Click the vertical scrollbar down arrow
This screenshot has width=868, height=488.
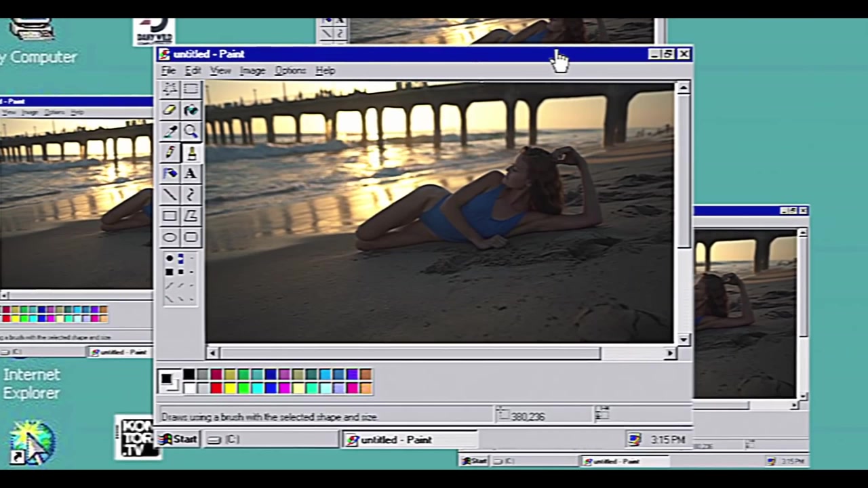point(683,340)
